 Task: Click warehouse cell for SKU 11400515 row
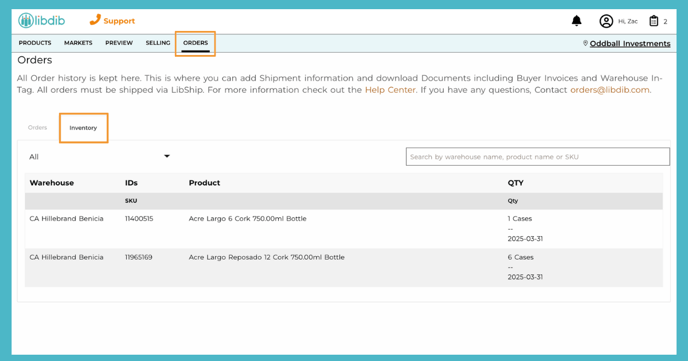[x=66, y=218]
